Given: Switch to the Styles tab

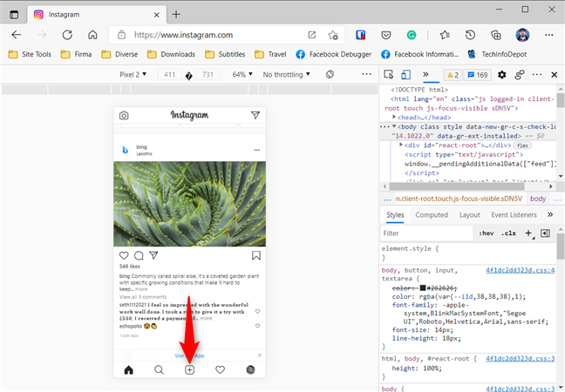Looking at the screenshot, I should point(395,215).
